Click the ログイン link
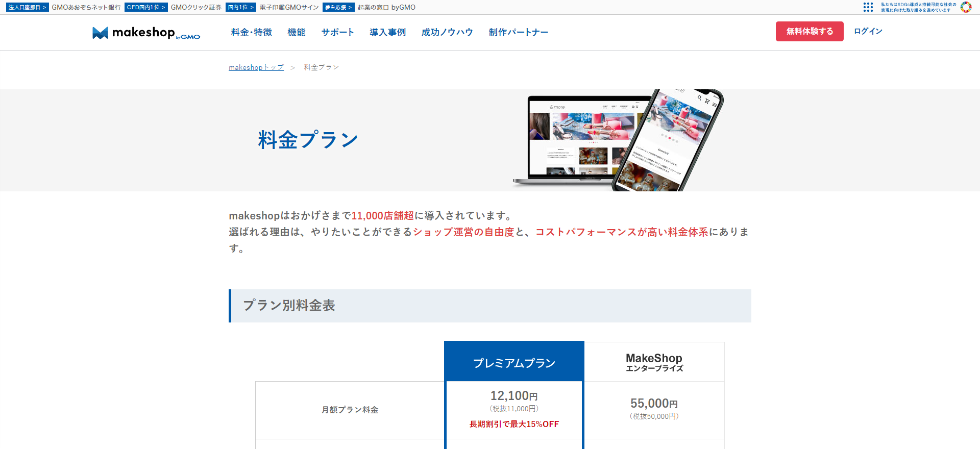Image resolution: width=980 pixels, height=449 pixels. click(x=868, y=31)
